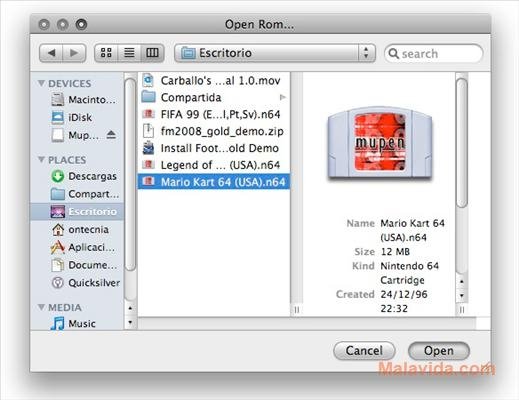The height and width of the screenshot is (400, 519).
Task: Switch to list view mode
Action: click(129, 53)
